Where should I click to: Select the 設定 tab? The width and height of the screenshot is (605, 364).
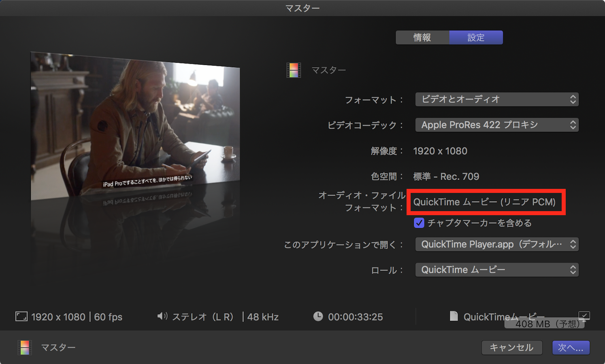476,38
